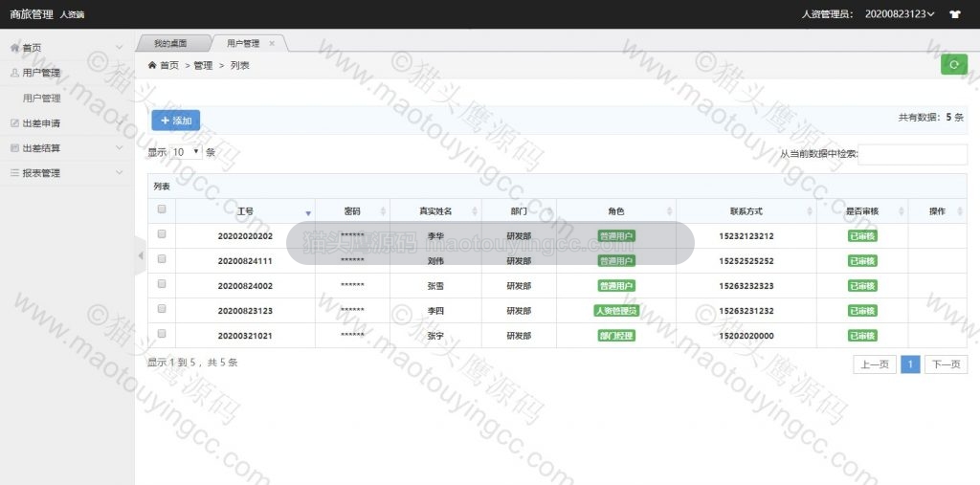Click the 商旅管理 logo title

32,14
